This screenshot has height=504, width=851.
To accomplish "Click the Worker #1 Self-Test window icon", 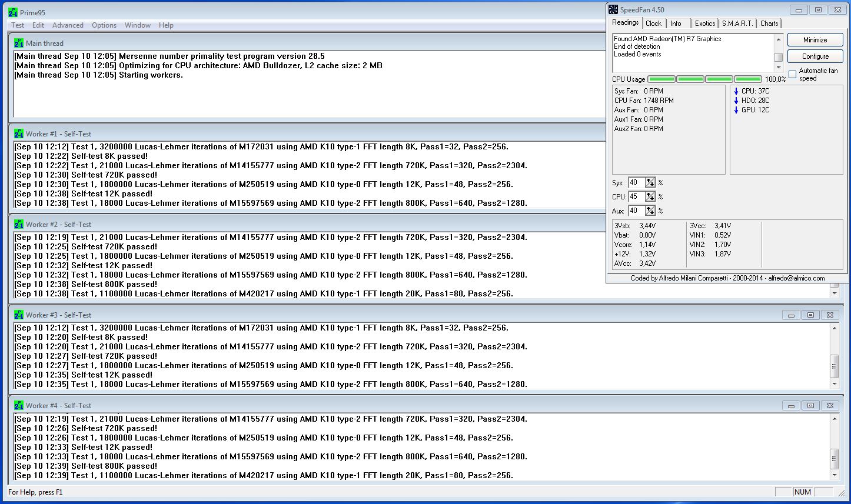I will (x=19, y=133).
